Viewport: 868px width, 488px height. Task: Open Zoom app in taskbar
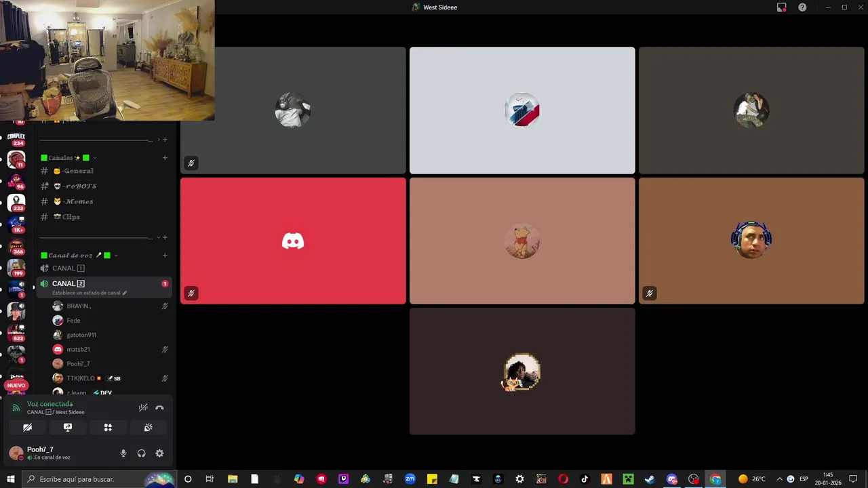click(x=410, y=479)
